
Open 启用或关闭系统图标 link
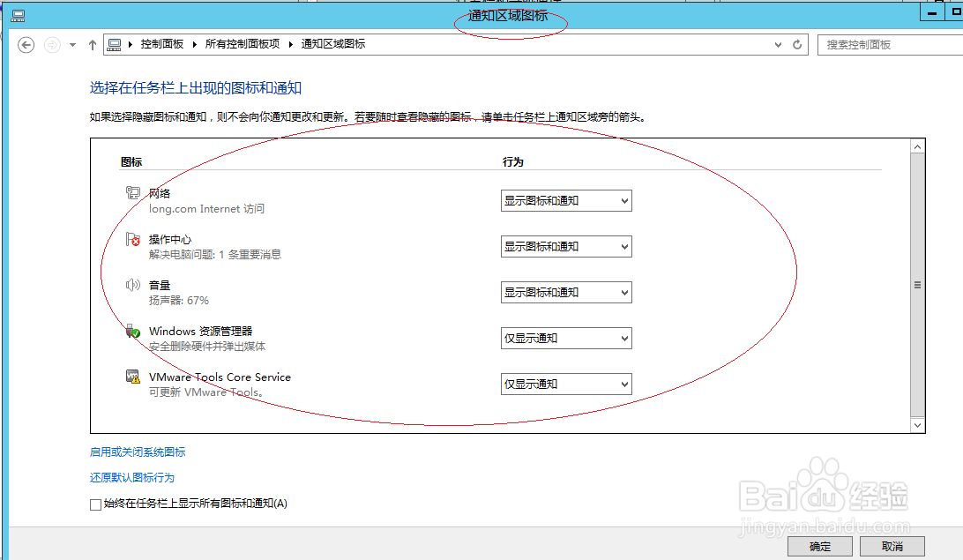coord(135,452)
